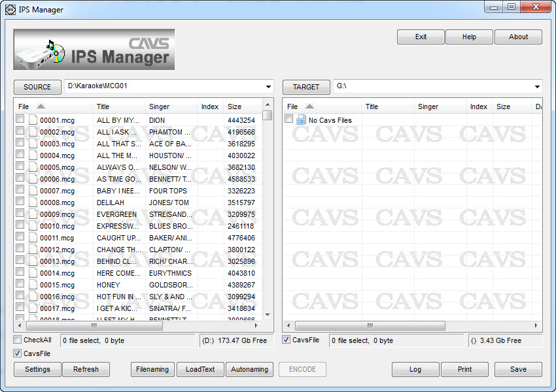Click the No Cavs Files icon
Image resolution: width=556 pixels, height=392 pixels.
pos(301,120)
